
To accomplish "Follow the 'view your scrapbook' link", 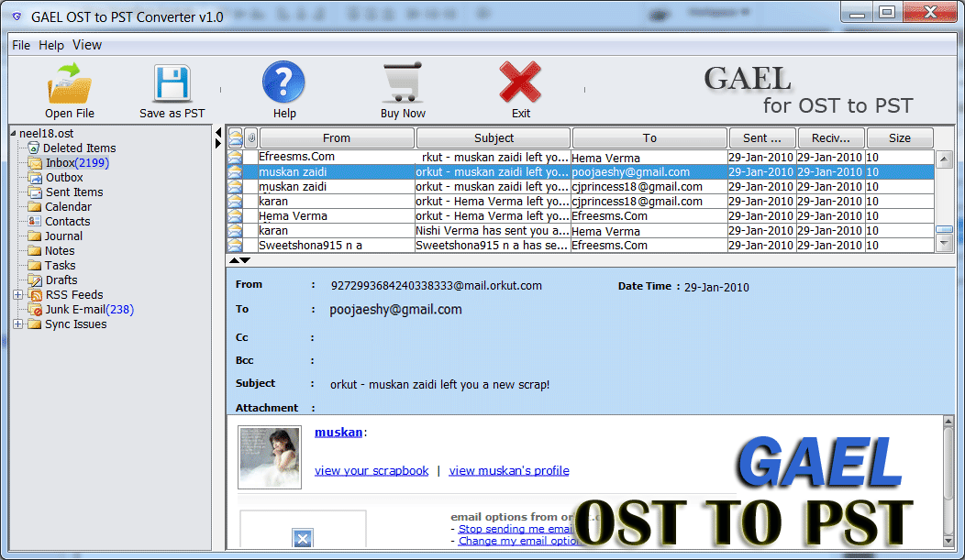I will pyautogui.click(x=372, y=471).
